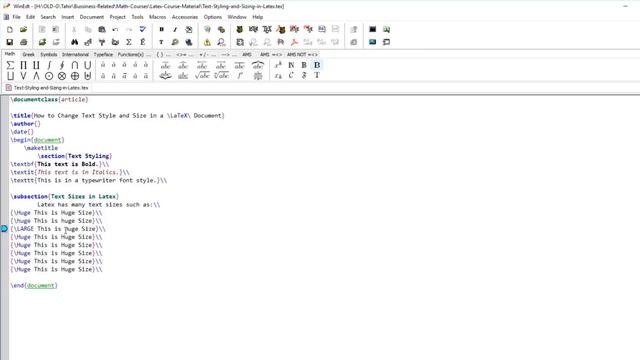Click the Print icon

pyautogui.click(x=23, y=42)
